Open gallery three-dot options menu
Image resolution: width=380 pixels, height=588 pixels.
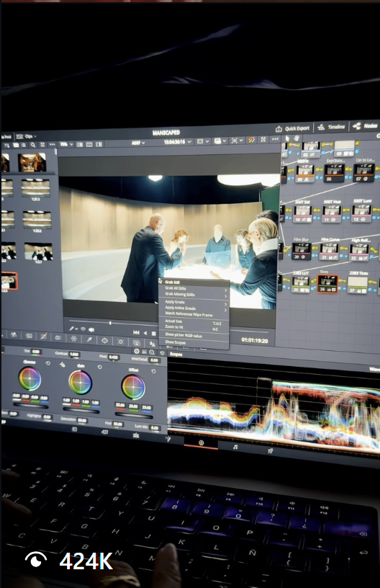click(52, 145)
